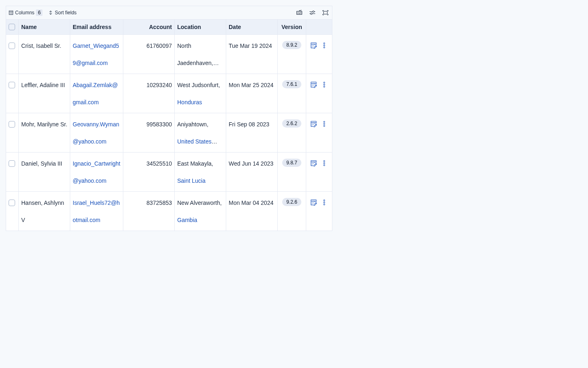
Task: Edit the Leffler, Adaline III row
Action: pyautogui.click(x=314, y=85)
